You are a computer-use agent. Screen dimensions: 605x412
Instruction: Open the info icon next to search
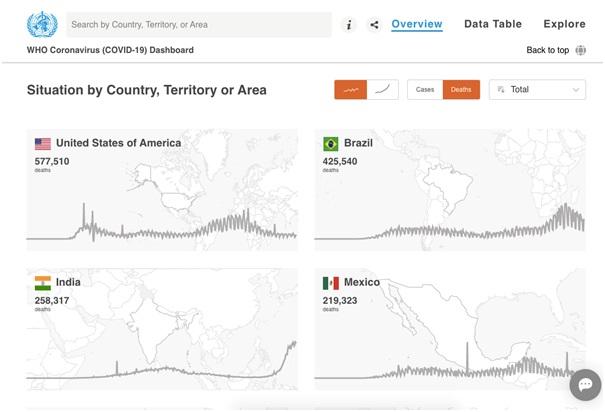[348, 25]
